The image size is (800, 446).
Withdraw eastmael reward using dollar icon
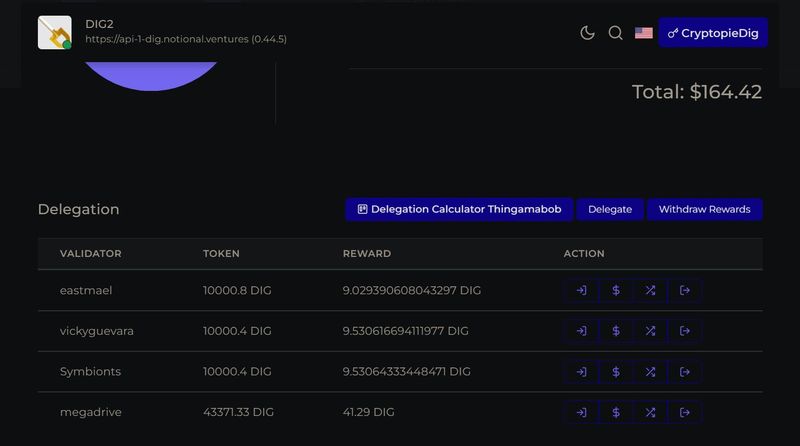pos(616,291)
